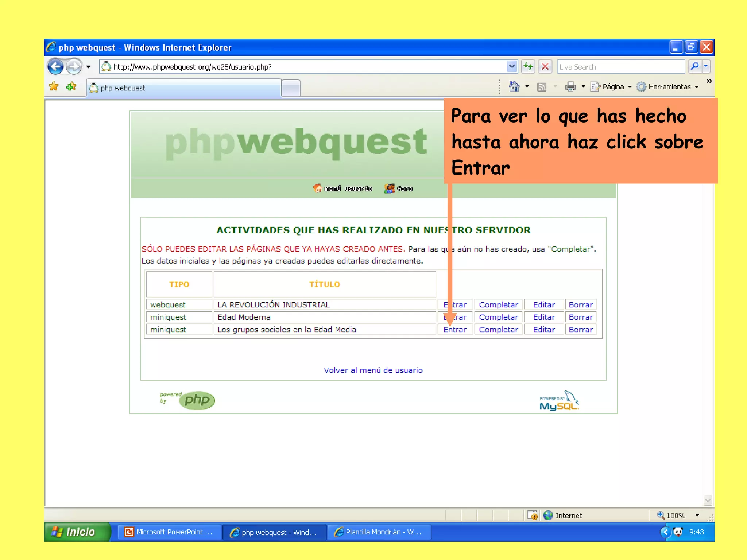Image resolution: width=747 pixels, height=560 pixels.
Task: Click Completar for Los grupos sociales row
Action: click(x=498, y=330)
